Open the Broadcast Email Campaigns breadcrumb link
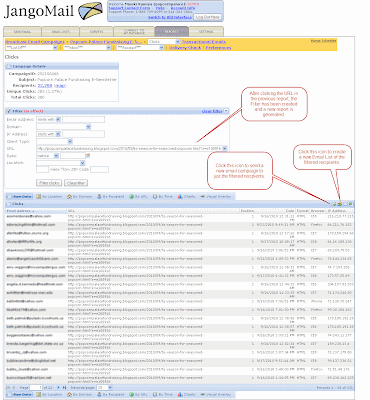 pos(35,42)
